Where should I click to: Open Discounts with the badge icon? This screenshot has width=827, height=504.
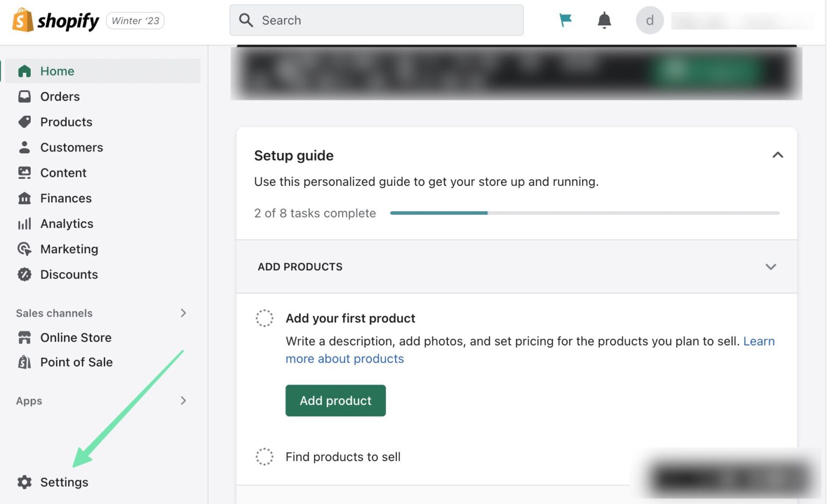coord(24,275)
